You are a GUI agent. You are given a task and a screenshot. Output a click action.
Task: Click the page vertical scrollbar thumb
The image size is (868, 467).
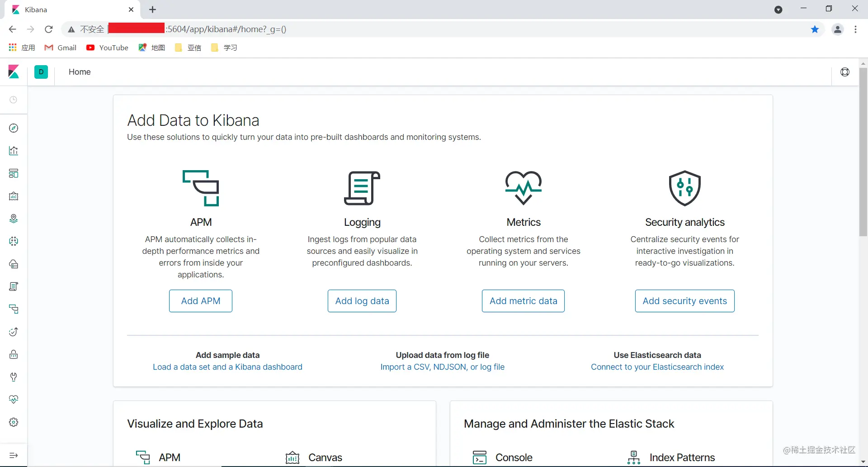[863, 152]
